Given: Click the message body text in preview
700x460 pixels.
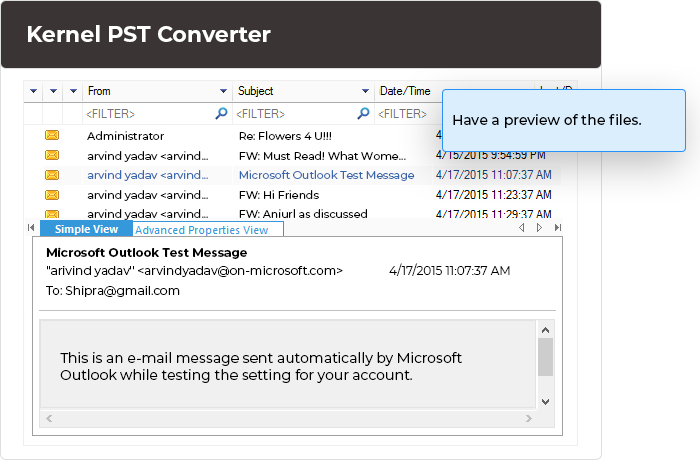Looking at the screenshot, I should [261, 366].
